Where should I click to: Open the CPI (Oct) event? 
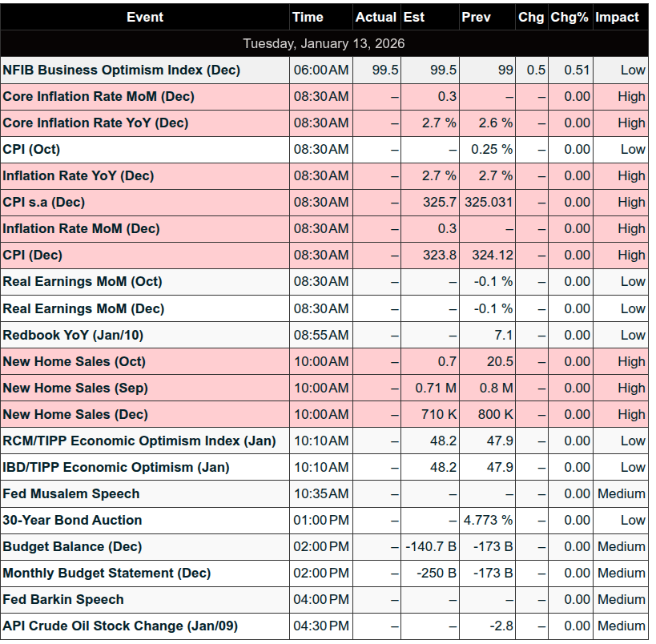click(32, 150)
